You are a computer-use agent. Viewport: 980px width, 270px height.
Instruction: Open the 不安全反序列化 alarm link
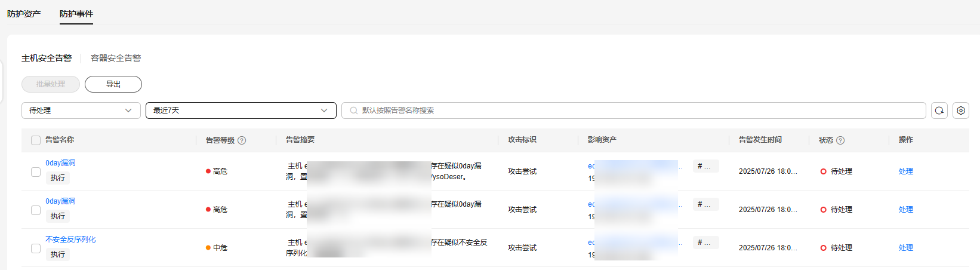70,240
